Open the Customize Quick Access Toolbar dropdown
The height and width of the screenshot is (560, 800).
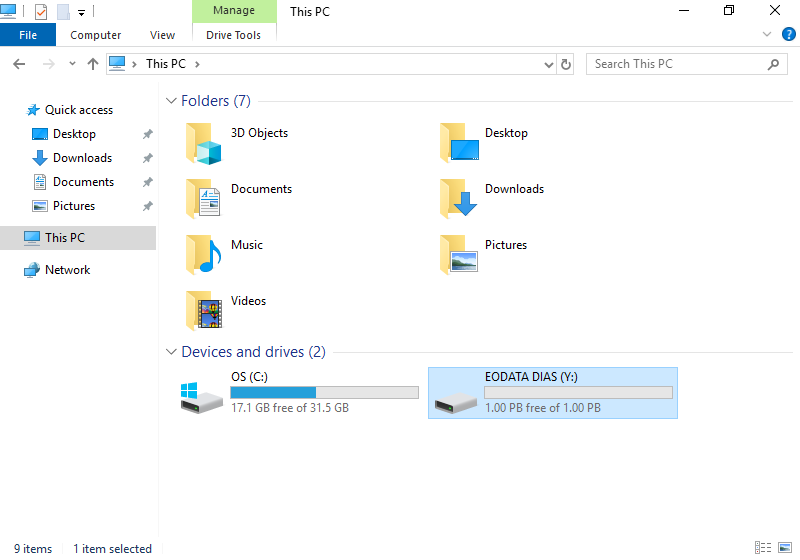pos(82,12)
